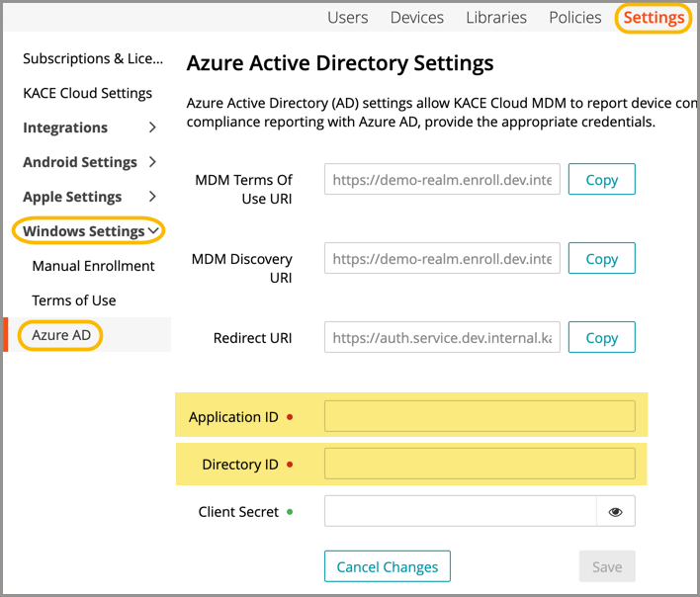This screenshot has width=700, height=597.
Task: Switch to the Devices tab
Action: 416,18
